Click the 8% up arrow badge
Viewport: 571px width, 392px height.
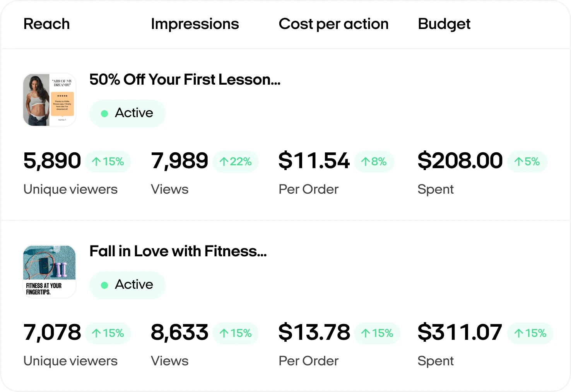[x=374, y=162]
